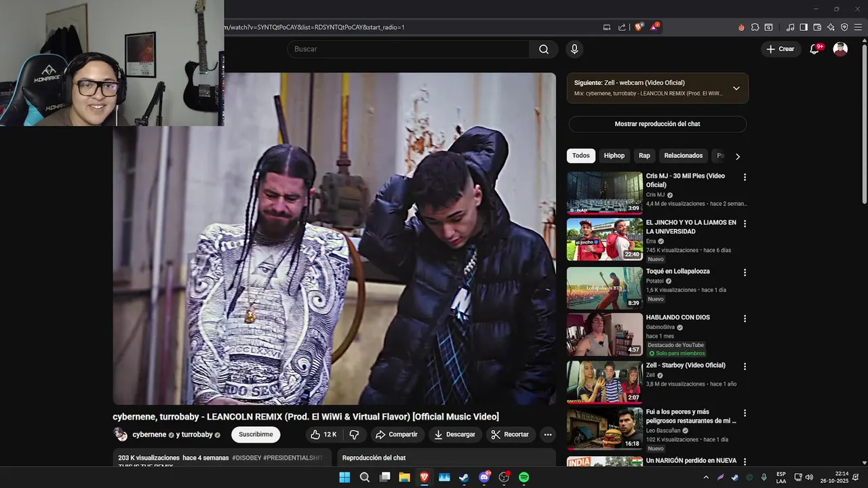Select the Todos filter chip
This screenshot has width=868, height=488.
(x=581, y=155)
